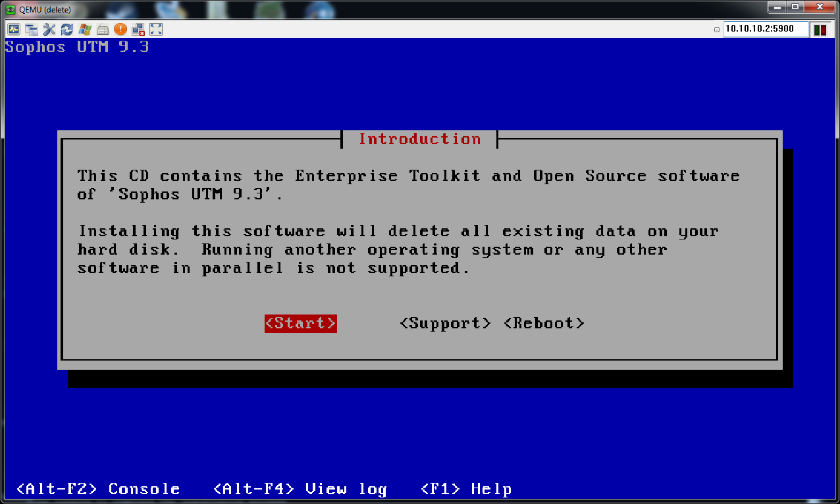Click the QEMU (delete) window title
The height and width of the screenshot is (504, 840).
[45, 10]
